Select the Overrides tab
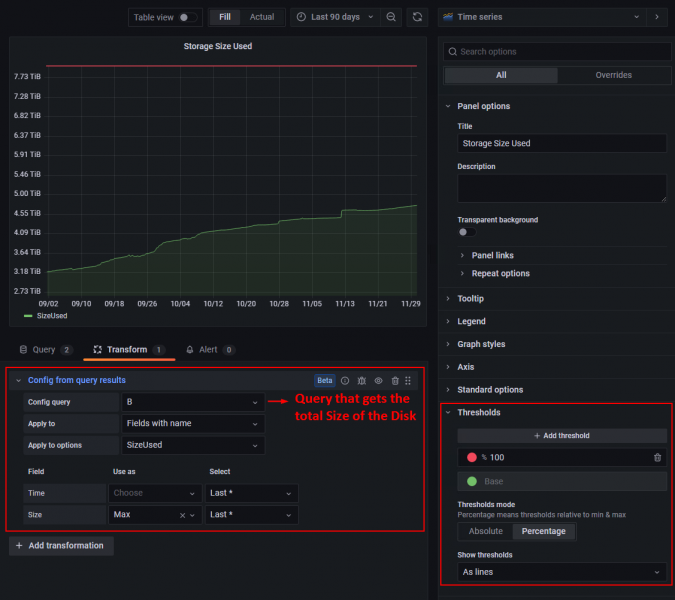Image resolution: width=675 pixels, height=600 pixels. 613,75
